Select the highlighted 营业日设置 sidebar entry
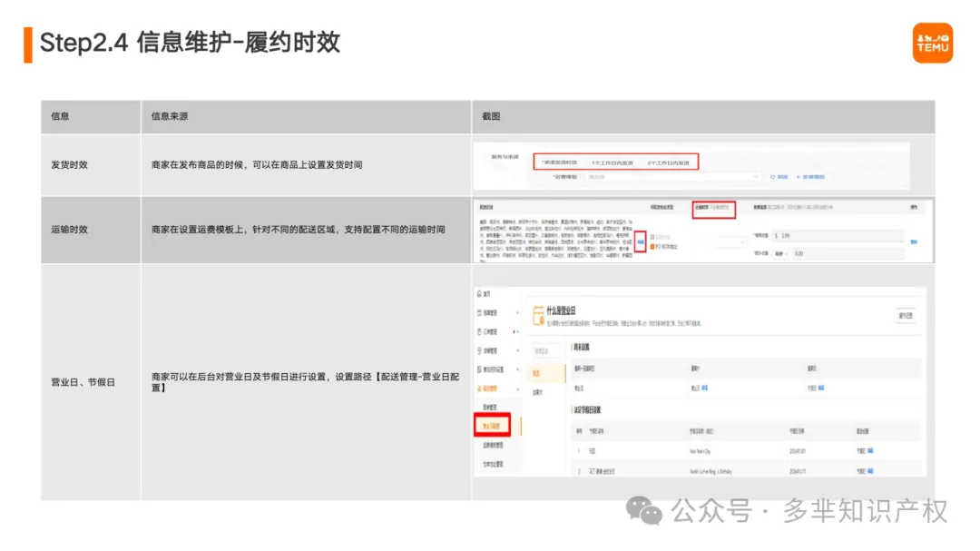 pos(492,426)
